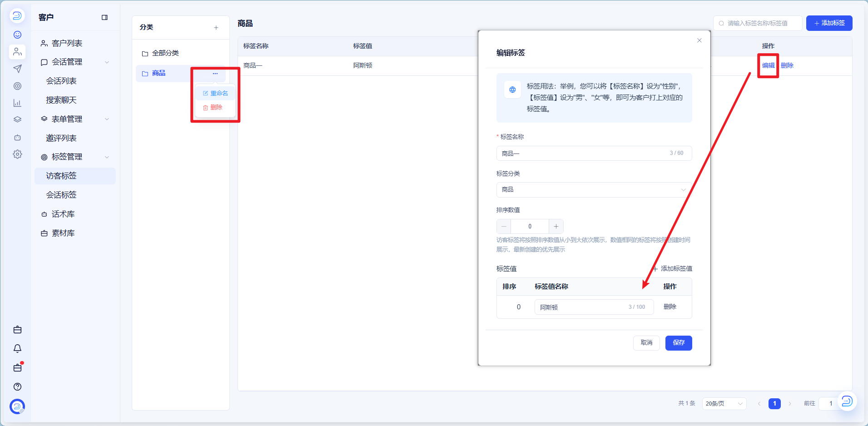Focus the 标签名称 input field

pos(594,154)
